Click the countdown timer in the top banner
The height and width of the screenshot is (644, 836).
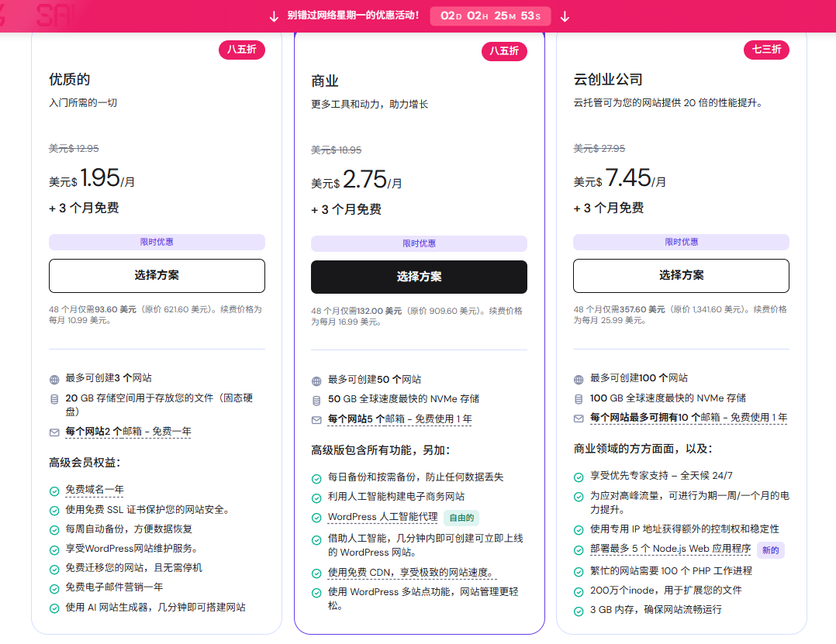(490, 16)
